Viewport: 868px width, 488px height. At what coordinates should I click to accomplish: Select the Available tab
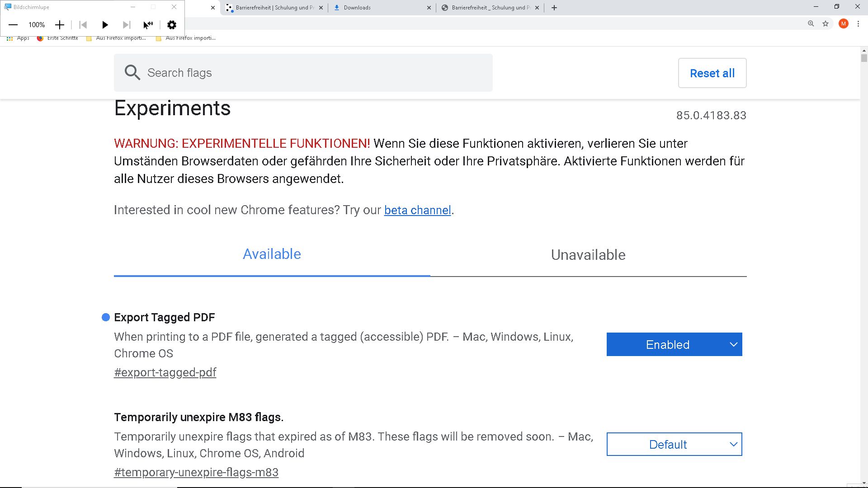pos(272,254)
